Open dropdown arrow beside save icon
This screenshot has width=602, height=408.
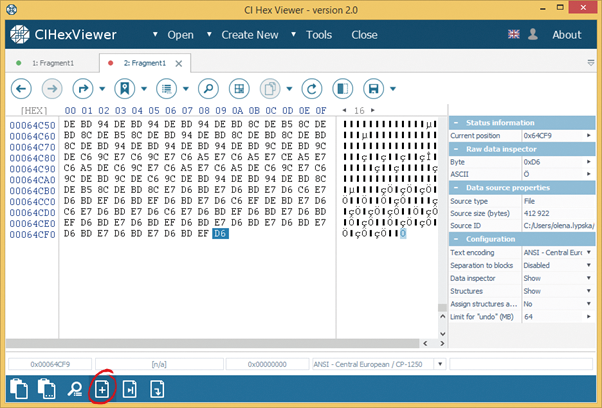pyautogui.click(x=393, y=89)
